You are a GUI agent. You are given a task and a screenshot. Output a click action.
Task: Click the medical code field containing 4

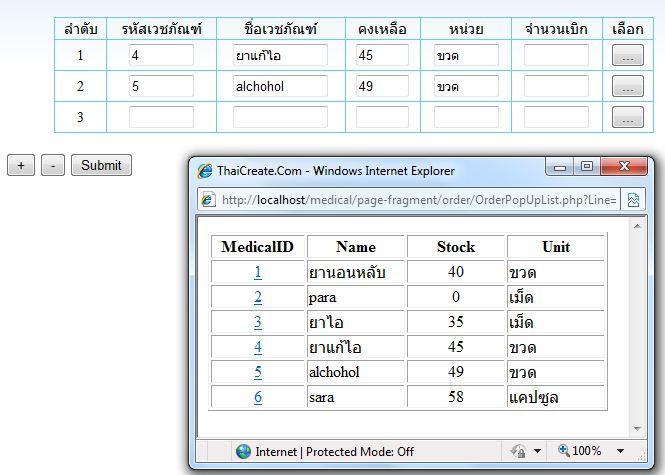tap(161, 55)
